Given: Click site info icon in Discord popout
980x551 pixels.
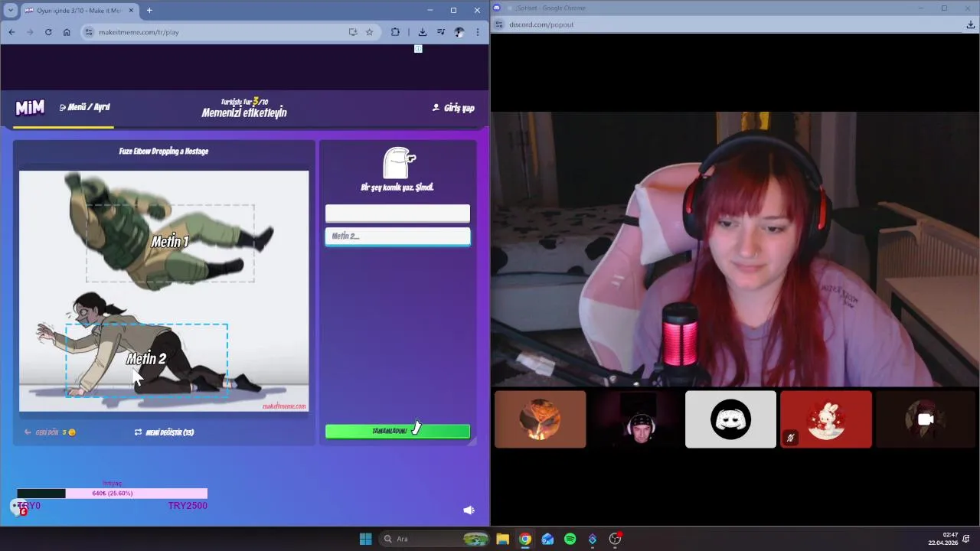Looking at the screenshot, I should tap(499, 24).
